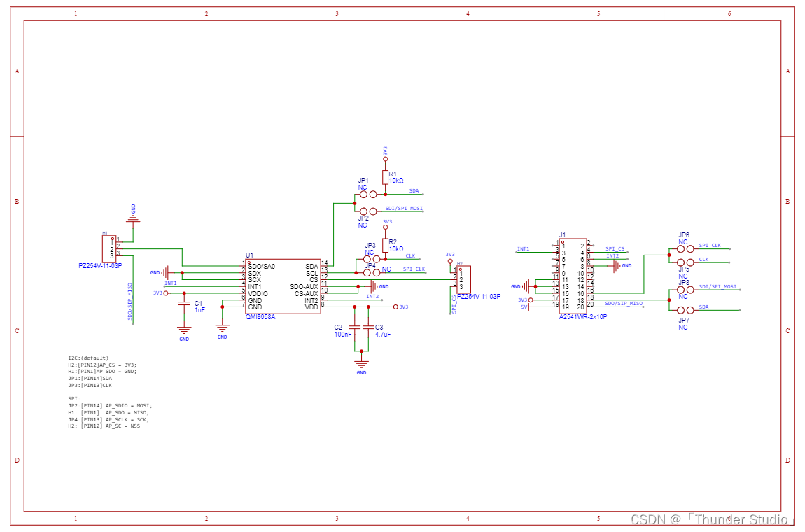Click solder jumper JP2 pads

tap(368, 211)
